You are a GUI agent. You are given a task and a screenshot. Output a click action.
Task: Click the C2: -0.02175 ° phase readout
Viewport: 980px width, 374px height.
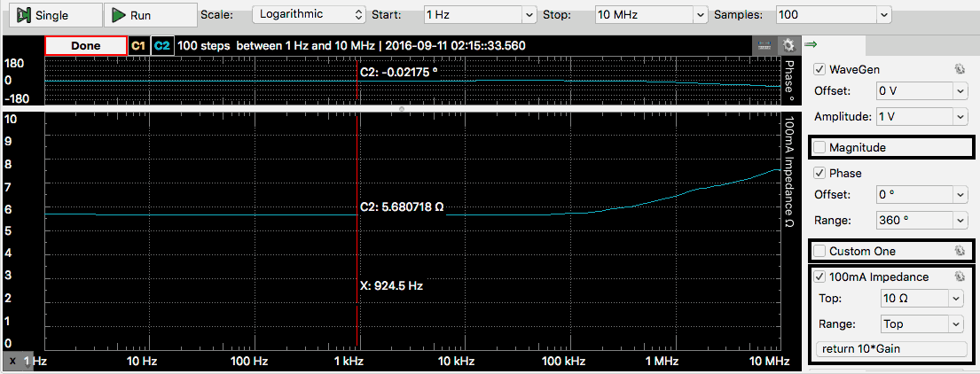click(399, 72)
